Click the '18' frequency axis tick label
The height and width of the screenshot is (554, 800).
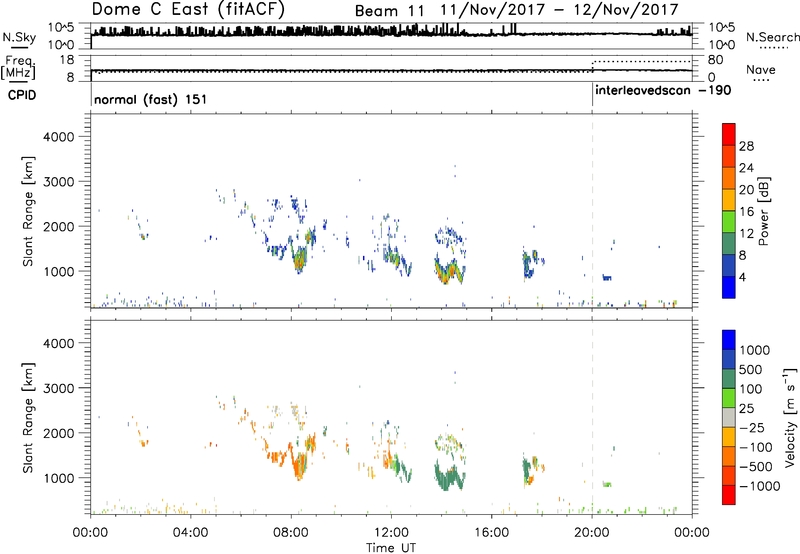pyautogui.click(x=67, y=59)
